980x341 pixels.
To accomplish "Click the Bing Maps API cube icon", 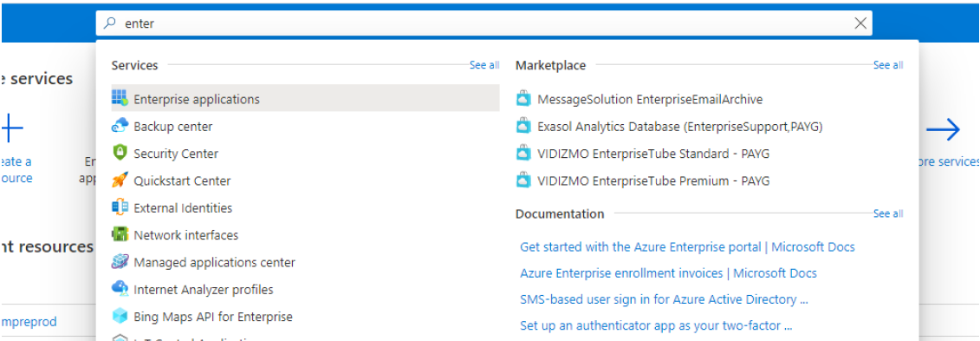I will click(119, 316).
